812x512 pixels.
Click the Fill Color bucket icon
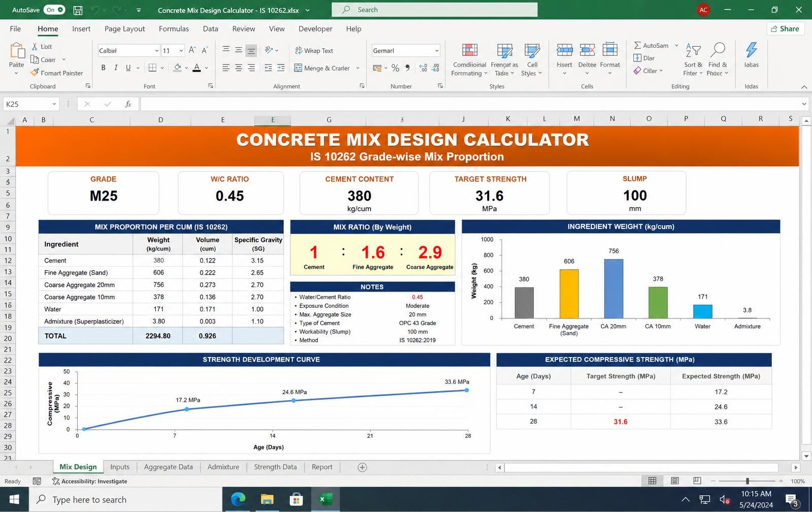tap(177, 68)
